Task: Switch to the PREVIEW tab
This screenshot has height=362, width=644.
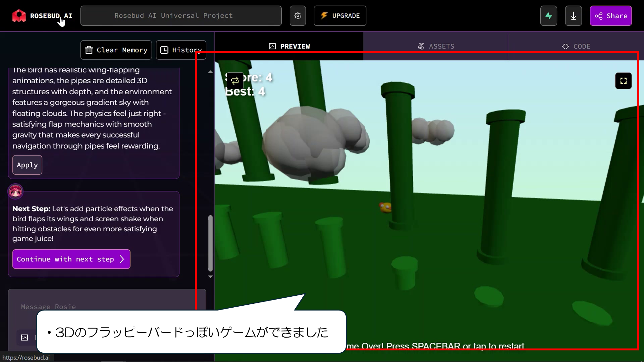Action: tap(289, 46)
